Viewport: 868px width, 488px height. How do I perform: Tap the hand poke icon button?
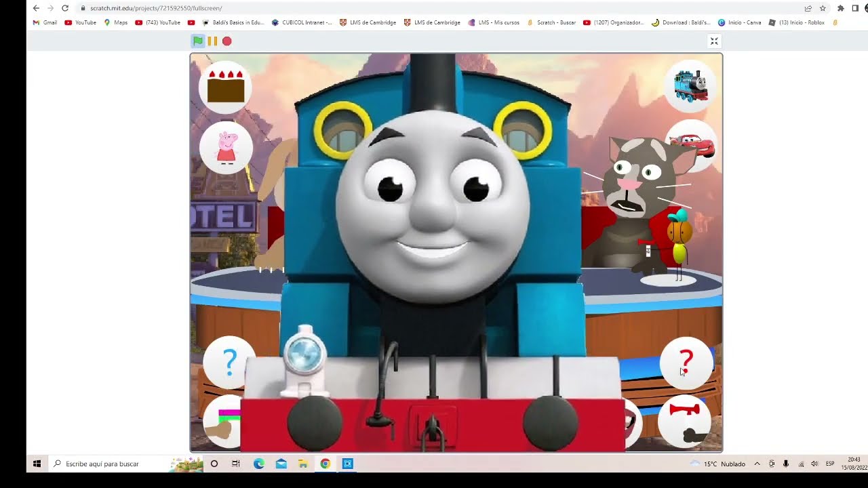coord(222,422)
